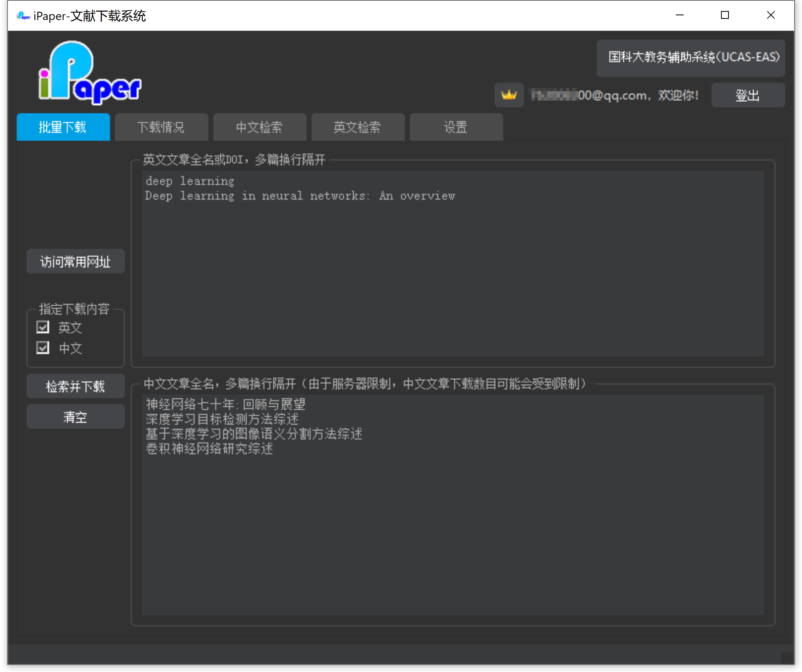802x672 pixels.
Task: Click the gold crown VIP icon
Action: (509, 95)
